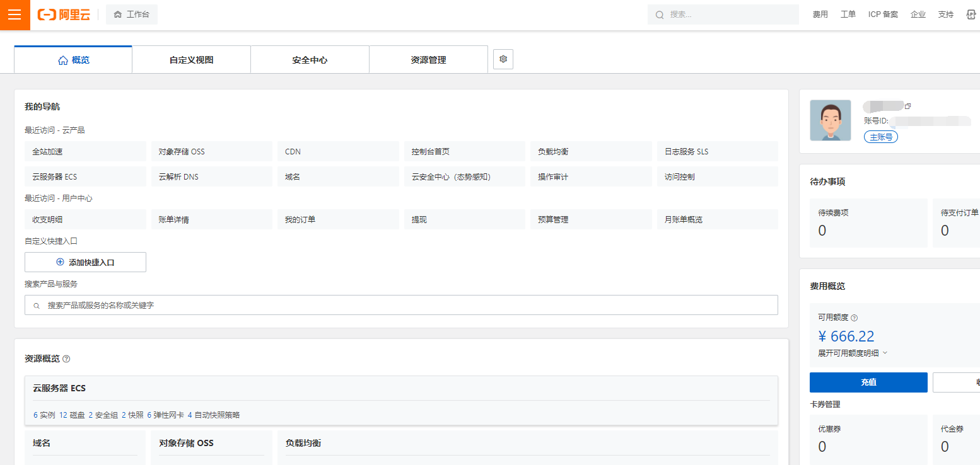Click the copy icon beside the username
Image resolution: width=980 pixels, height=465 pixels.
pos(908,106)
